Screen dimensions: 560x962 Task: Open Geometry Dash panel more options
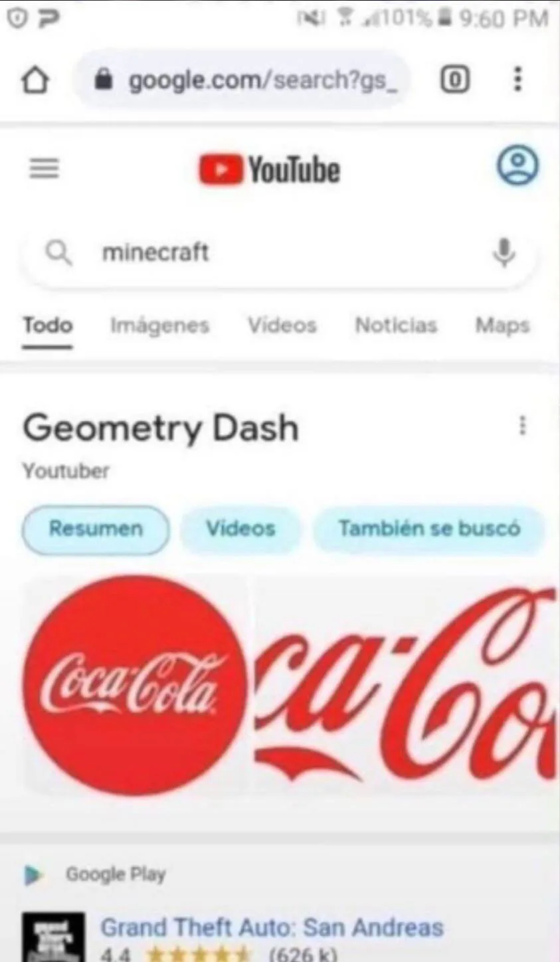(523, 425)
